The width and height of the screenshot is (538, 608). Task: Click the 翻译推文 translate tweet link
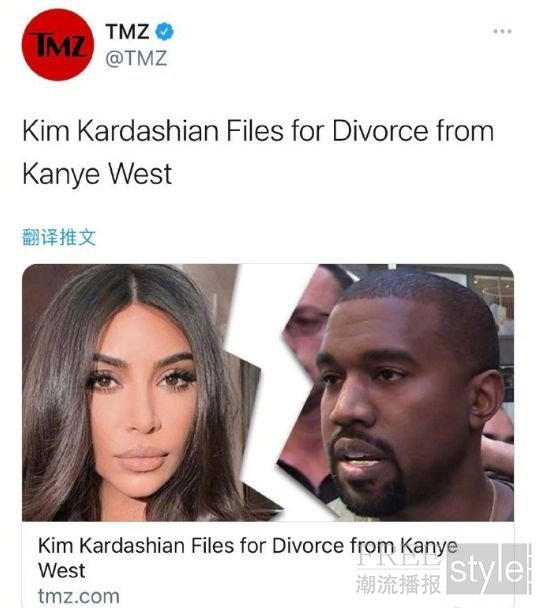pyautogui.click(x=59, y=237)
